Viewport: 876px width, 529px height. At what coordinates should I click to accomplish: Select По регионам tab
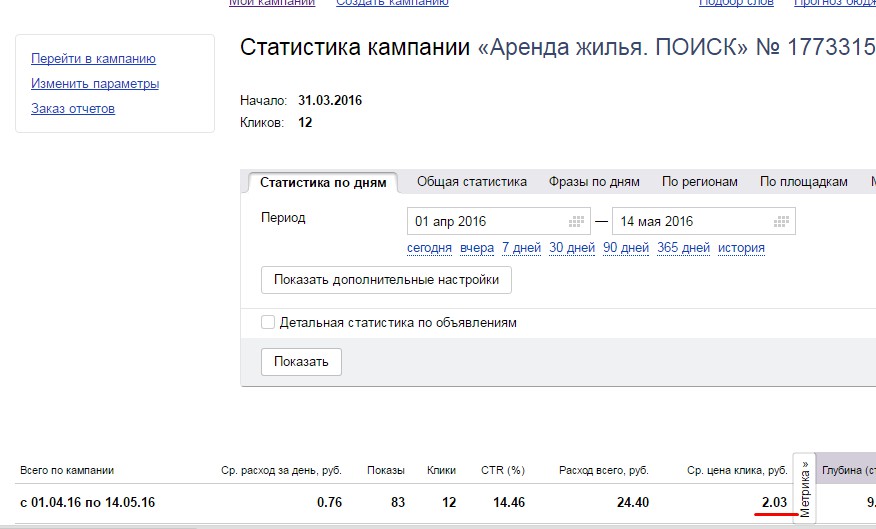700,182
